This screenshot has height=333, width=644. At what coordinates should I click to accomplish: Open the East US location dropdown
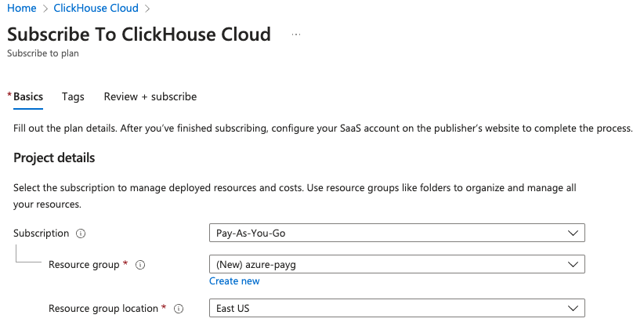396,309
